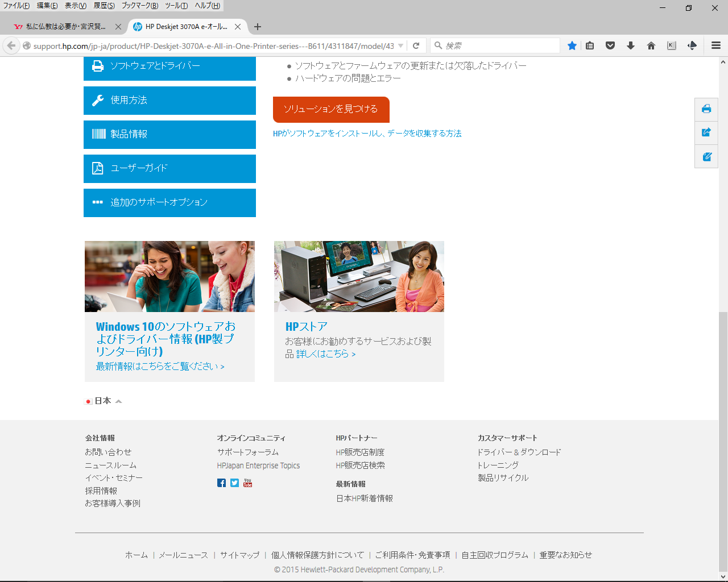The width and height of the screenshot is (728, 582).
Task: Open the 表示 menu
Action: point(76,6)
